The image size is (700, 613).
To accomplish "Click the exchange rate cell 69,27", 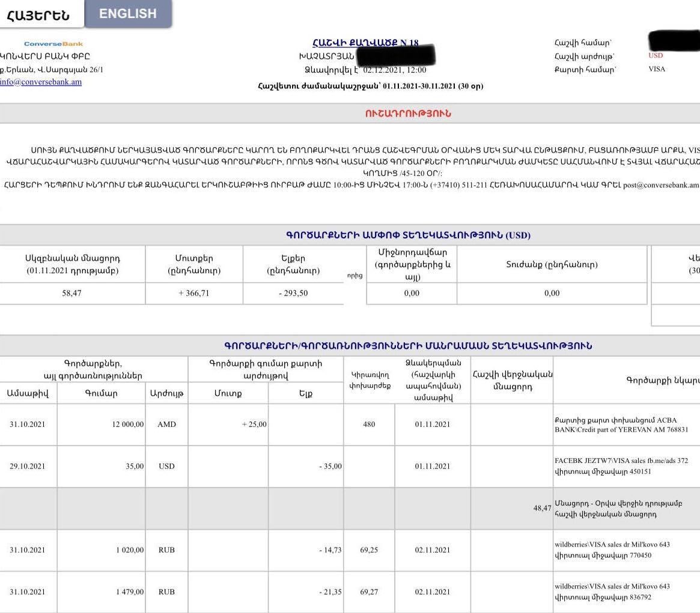I will click(369, 592).
